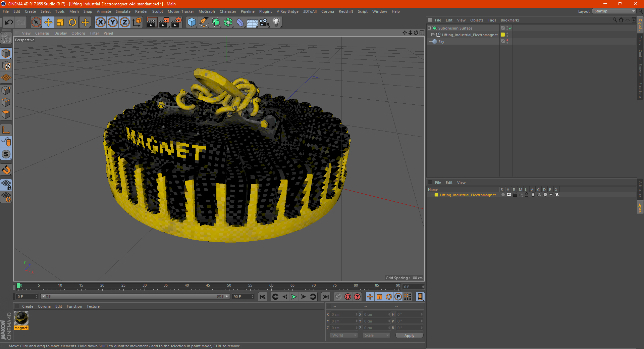This screenshot has height=349, width=644.
Task: Activate the Move tool in top toolbar
Action: click(x=48, y=22)
